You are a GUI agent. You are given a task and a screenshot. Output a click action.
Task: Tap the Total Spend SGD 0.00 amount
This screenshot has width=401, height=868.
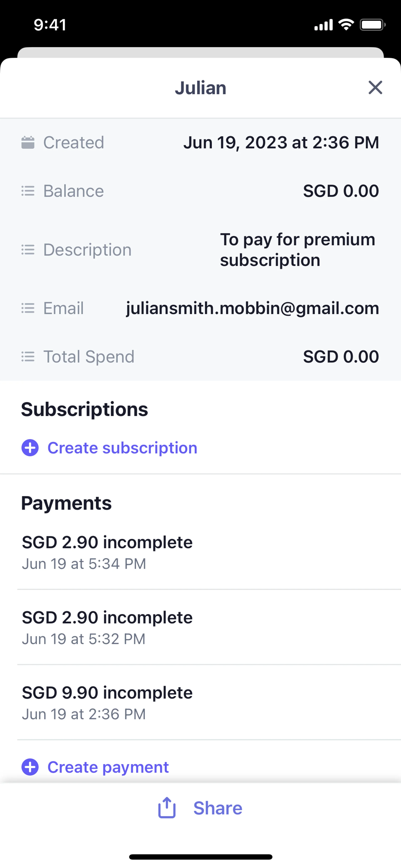(x=341, y=356)
